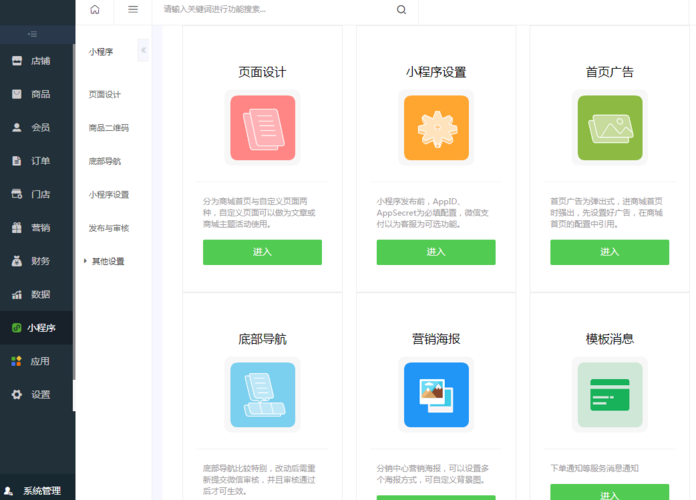696x500 pixels.
Task: Open 设置 gear in sidebar
Action: (36, 394)
